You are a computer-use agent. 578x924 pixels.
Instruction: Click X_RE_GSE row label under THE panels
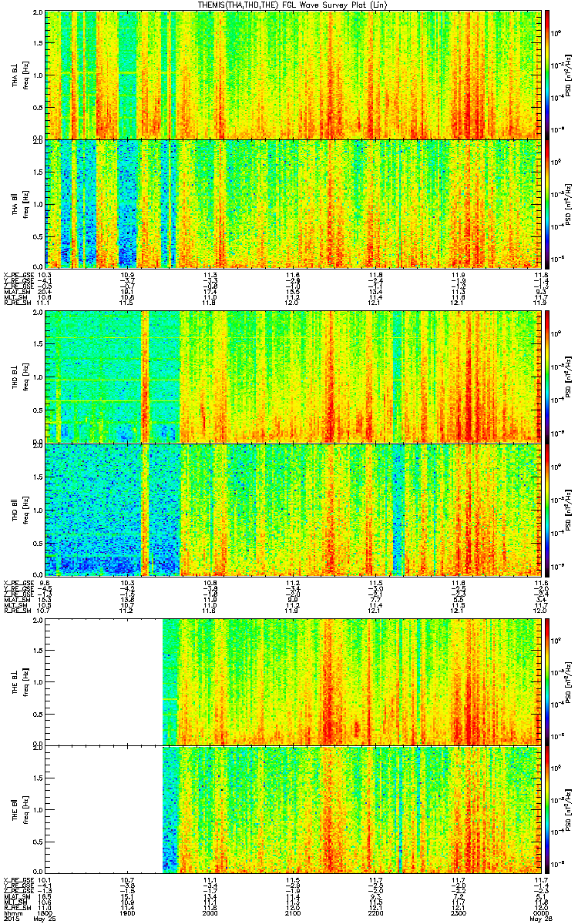coord(18,879)
